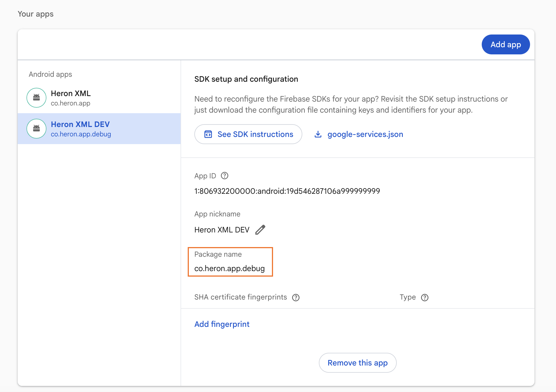Click the App nickname label
Screen dimensions: 556x392
pyautogui.click(x=217, y=214)
